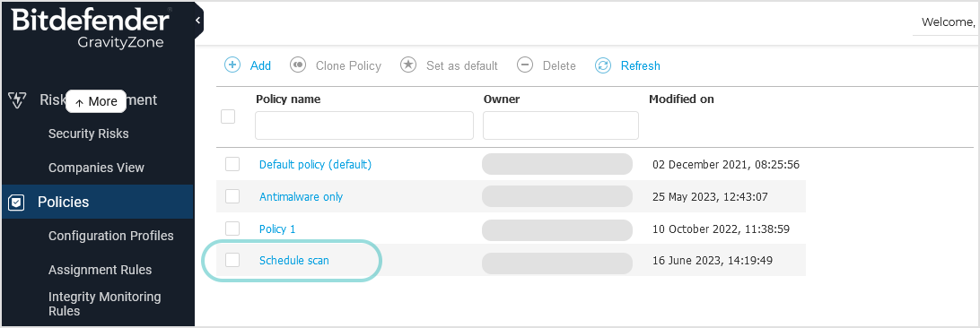
Task: Click the Refresh arrows icon
Action: point(602,65)
